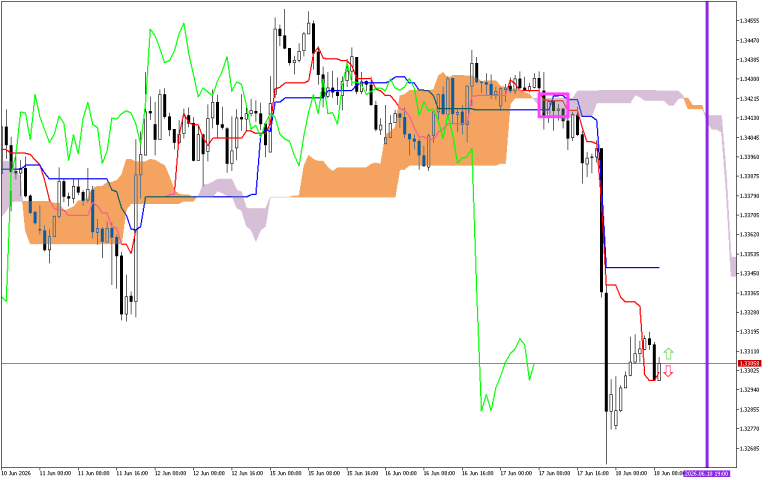Image resolution: width=768 pixels, height=480 pixels.
Task: Click price axis label 1.33790
Action: (x=750, y=196)
